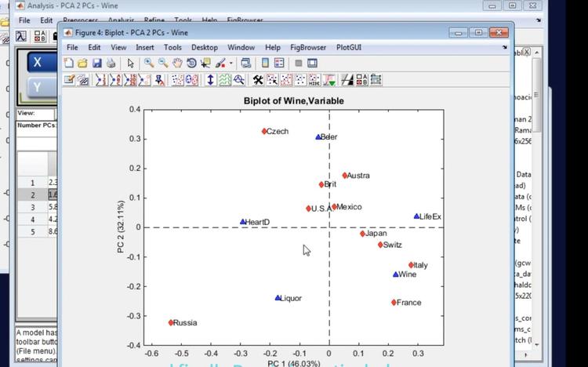Click the HIDE points icon
Viewport: 588px width, 367px height.
tap(314, 80)
